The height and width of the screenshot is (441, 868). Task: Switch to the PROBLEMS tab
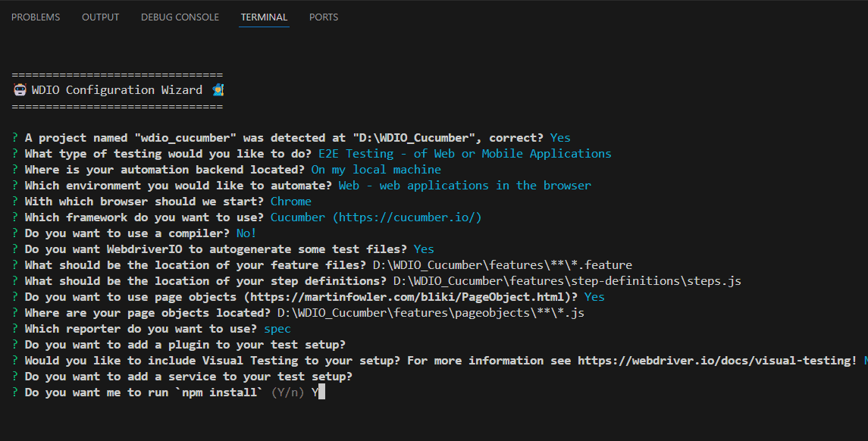coord(35,17)
